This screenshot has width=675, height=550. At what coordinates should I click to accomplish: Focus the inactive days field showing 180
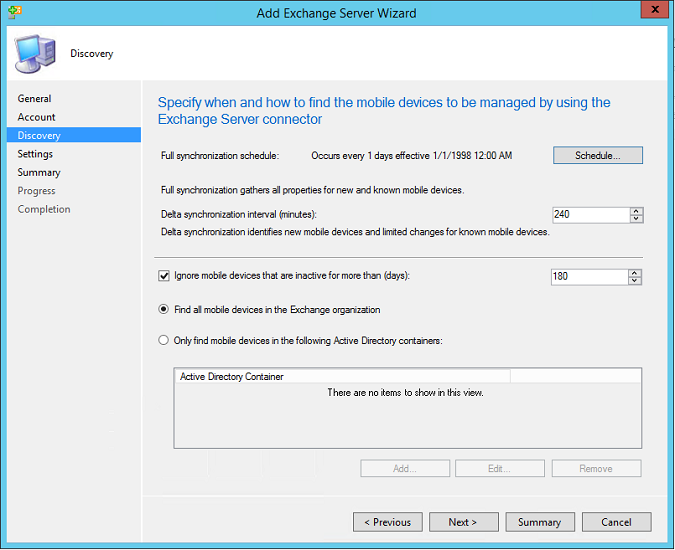[589, 277]
